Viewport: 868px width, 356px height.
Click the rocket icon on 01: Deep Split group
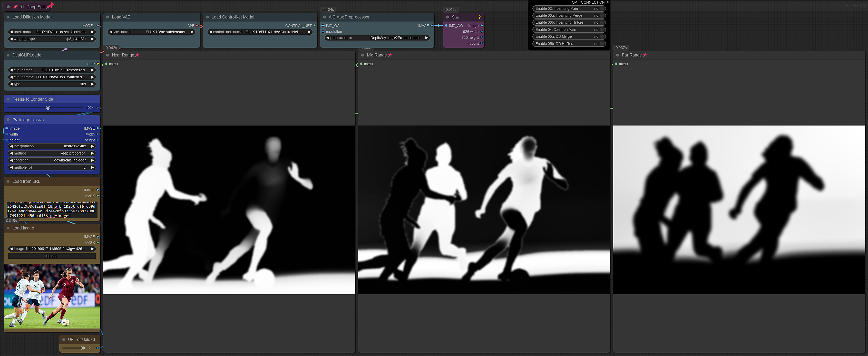point(15,7)
